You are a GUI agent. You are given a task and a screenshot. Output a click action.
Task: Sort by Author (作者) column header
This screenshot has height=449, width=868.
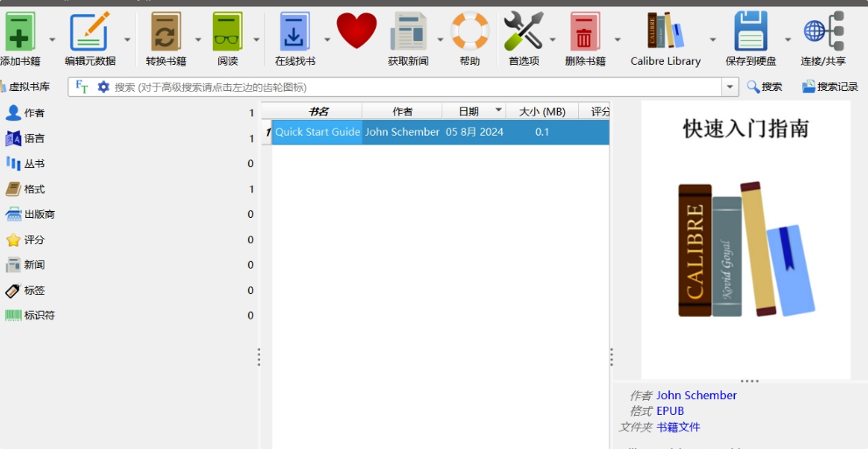(x=402, y=111)
